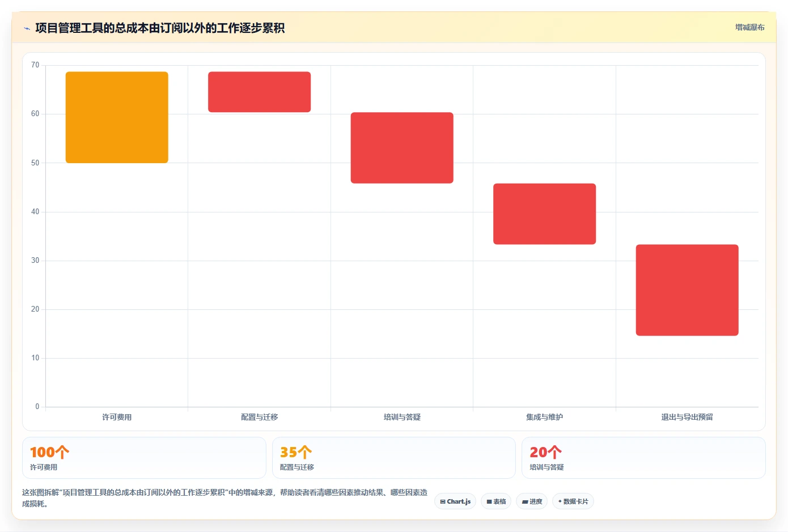Screen dimensions: 788x532
Task: Click the chart title 项目管理工具的总成本 heading
Action: click(x=160, y=28)
